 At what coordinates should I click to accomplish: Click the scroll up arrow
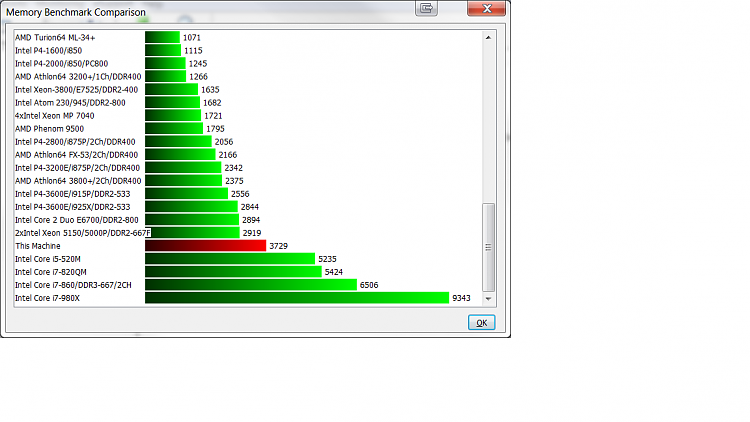(488, 37)
